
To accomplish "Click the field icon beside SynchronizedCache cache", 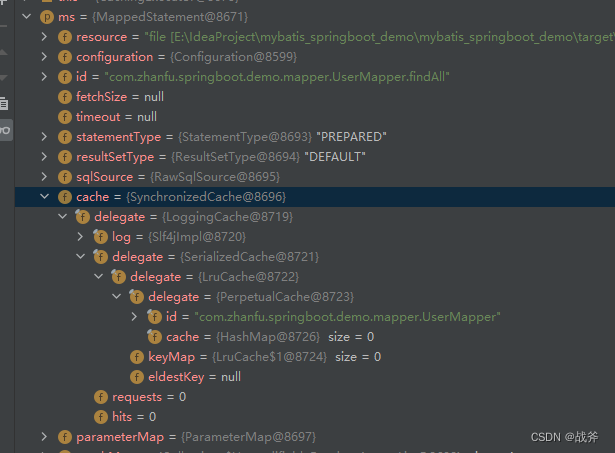I will [65, 197].
